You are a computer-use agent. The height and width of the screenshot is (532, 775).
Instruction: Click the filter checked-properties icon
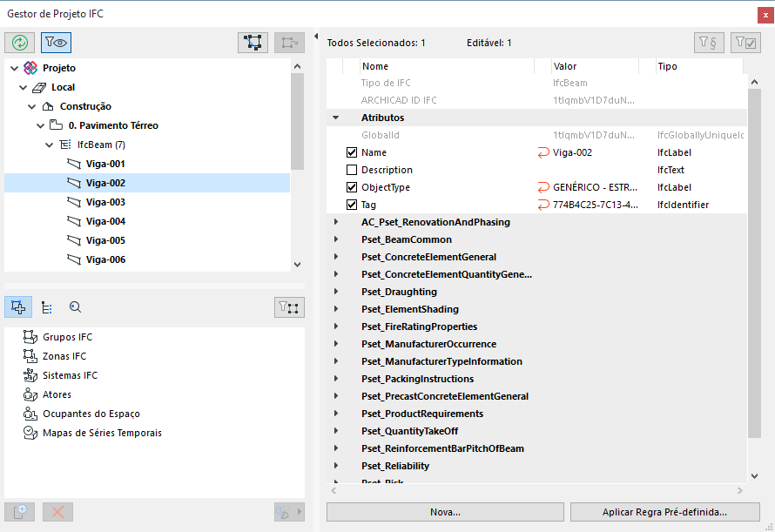pos(746,42)
